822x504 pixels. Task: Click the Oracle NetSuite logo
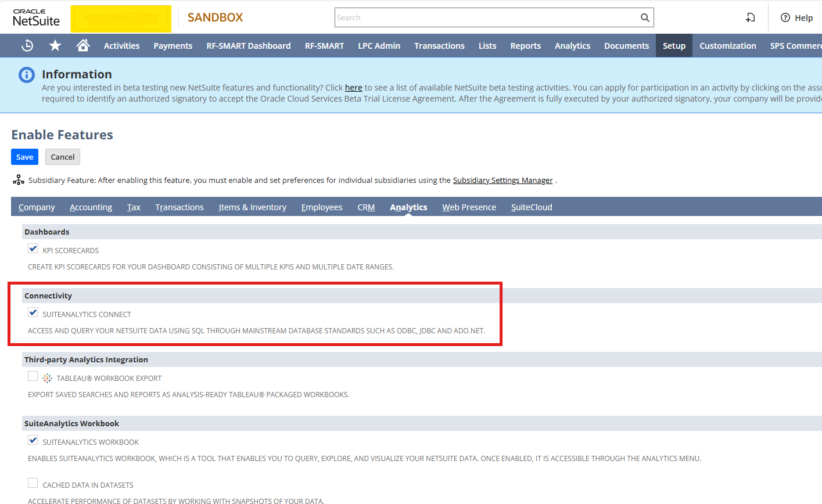point(36,18)
